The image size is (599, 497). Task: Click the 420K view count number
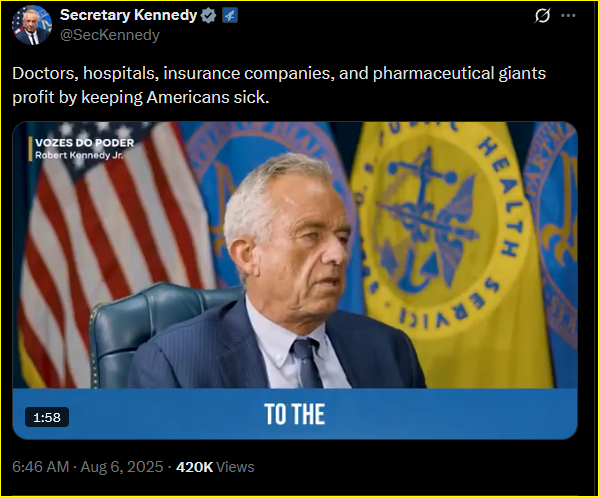point(194,467)
